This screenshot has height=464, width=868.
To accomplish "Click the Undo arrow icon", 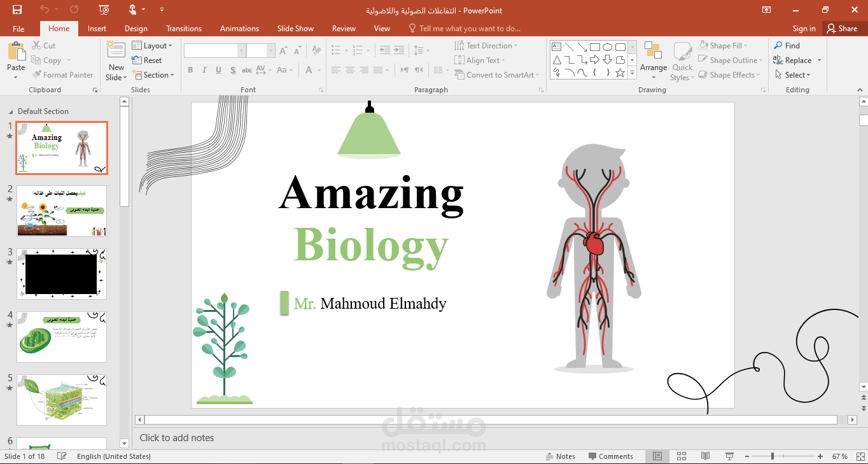I will click(44, 10).
